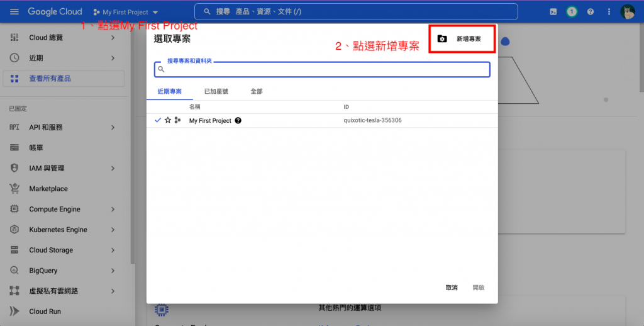Expand the Kubernetes Engine submenu arrow
644x326 pixels.
coord(113,229)
